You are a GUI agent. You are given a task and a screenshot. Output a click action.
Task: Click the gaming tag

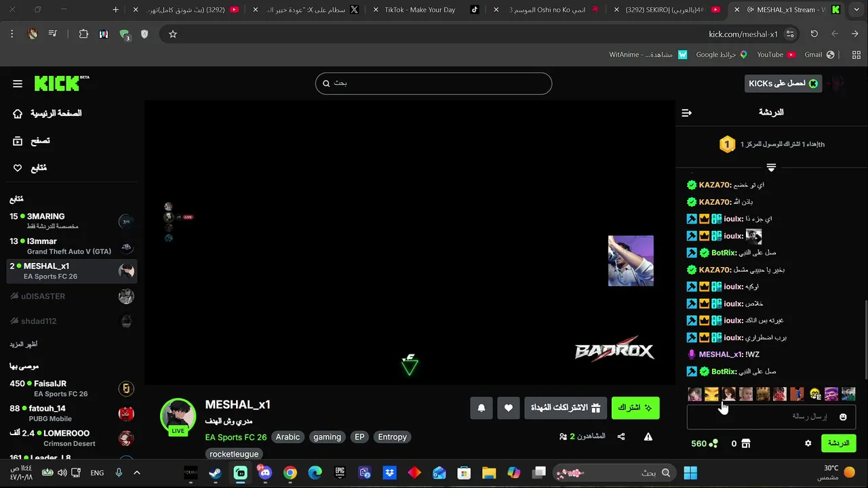click(327, 437)
